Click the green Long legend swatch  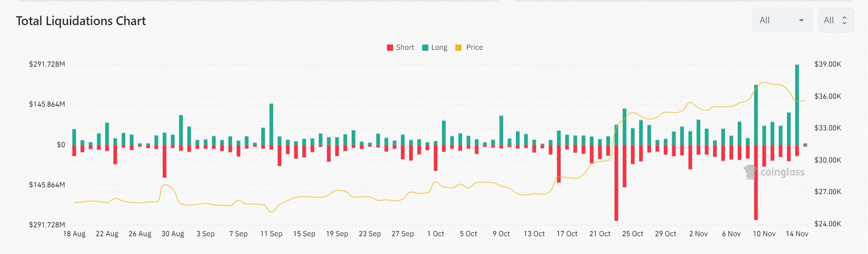(425, 47)
